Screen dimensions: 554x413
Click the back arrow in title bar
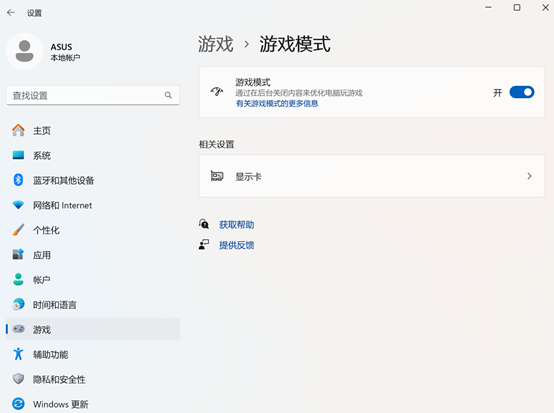coord(11,13)
